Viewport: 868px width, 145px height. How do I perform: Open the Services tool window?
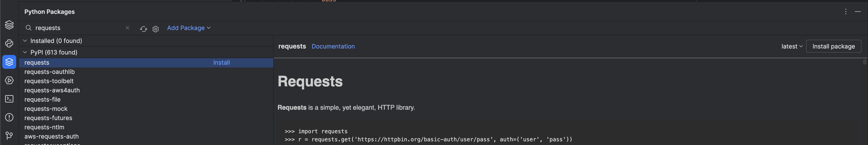click(x=9, y=80)
